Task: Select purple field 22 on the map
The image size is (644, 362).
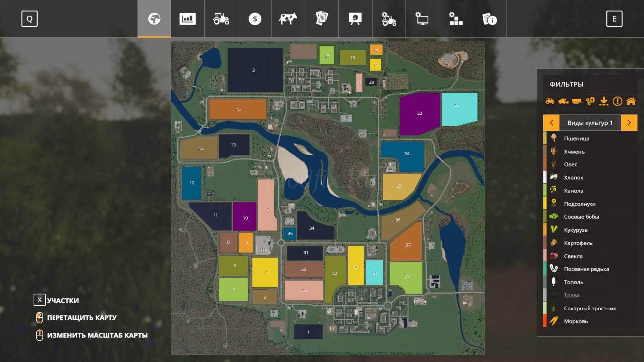Action: point(420,114)
